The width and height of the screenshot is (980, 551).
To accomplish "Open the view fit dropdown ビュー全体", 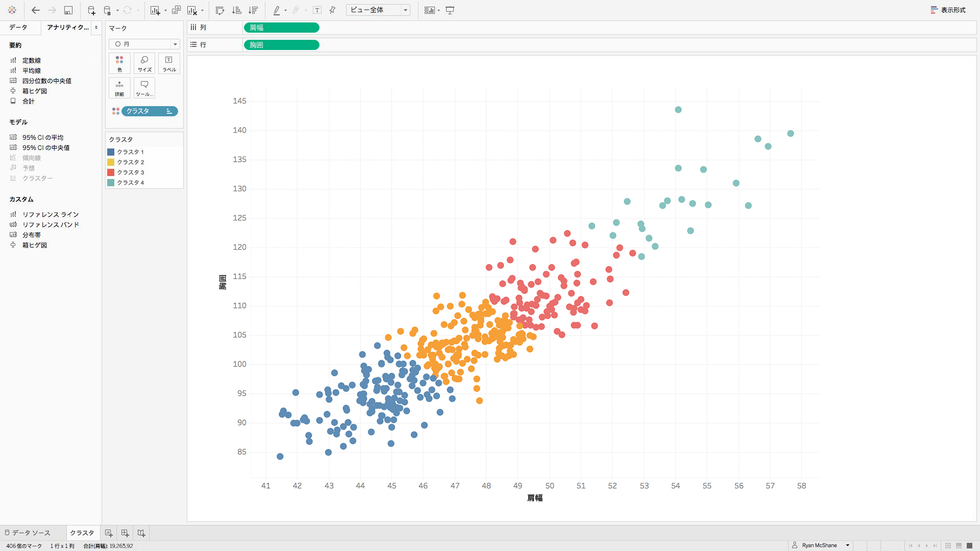I will (378, 10).
